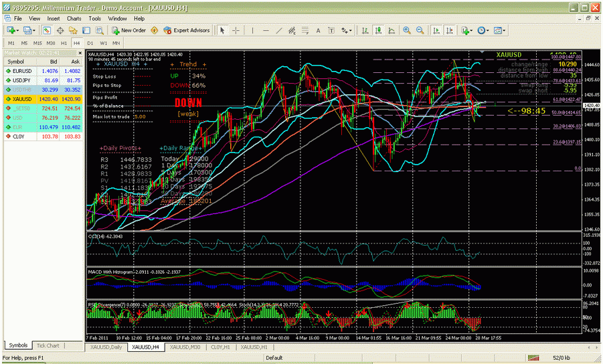603x364 pixels.
Task: Click the EURUSD symbol arrow icon
Action: [x=9, y=71]
